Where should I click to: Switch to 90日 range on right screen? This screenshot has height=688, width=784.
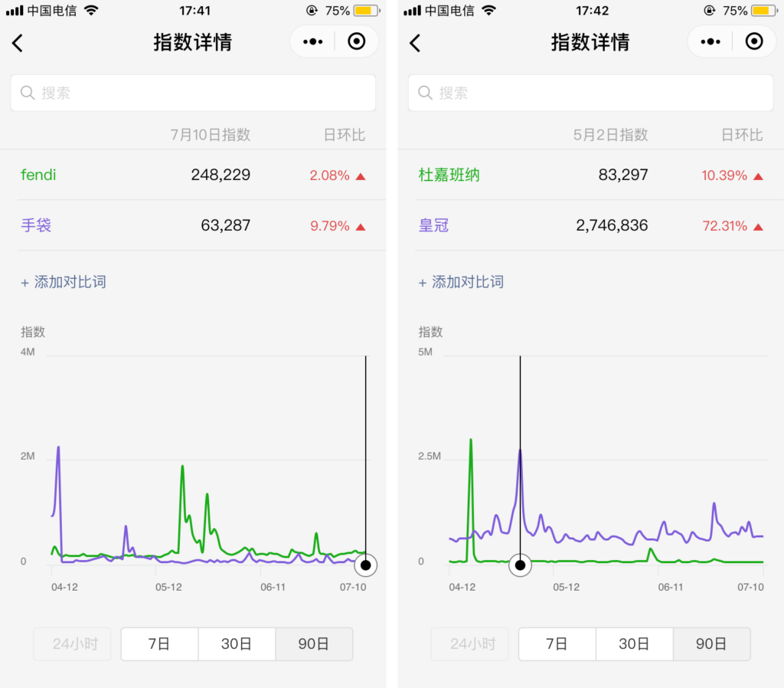tap(711, 644)
